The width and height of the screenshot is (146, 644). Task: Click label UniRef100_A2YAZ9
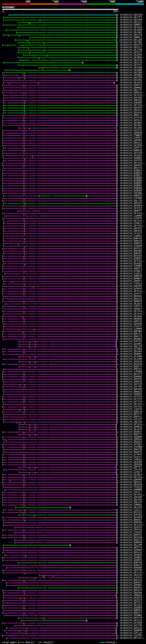pyautogui.click(x=131, y=623)
